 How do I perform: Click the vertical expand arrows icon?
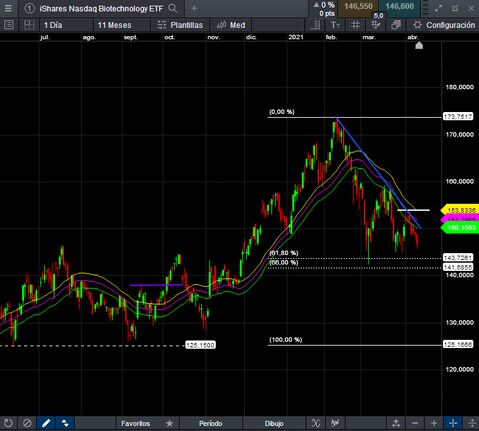tap(471, 423)
